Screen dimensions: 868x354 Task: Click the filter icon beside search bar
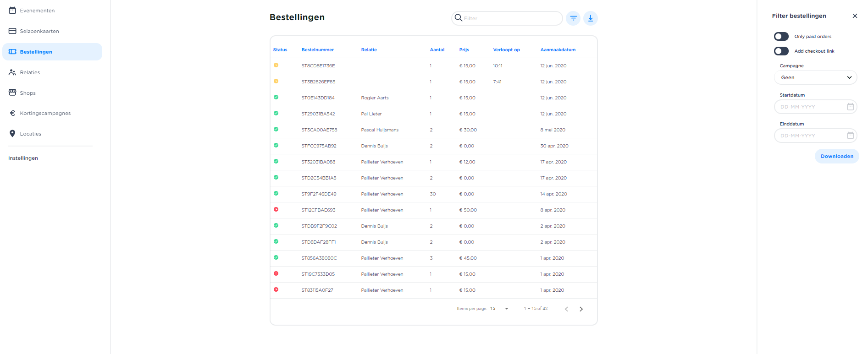tap(573, 18)
